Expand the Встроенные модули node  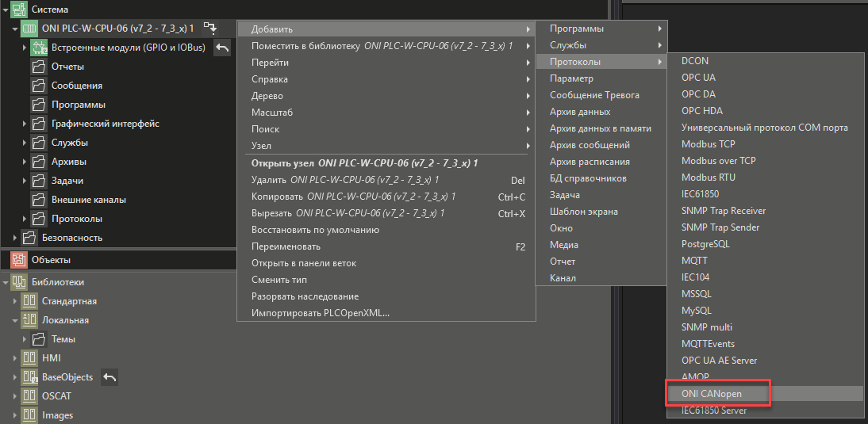25,48
